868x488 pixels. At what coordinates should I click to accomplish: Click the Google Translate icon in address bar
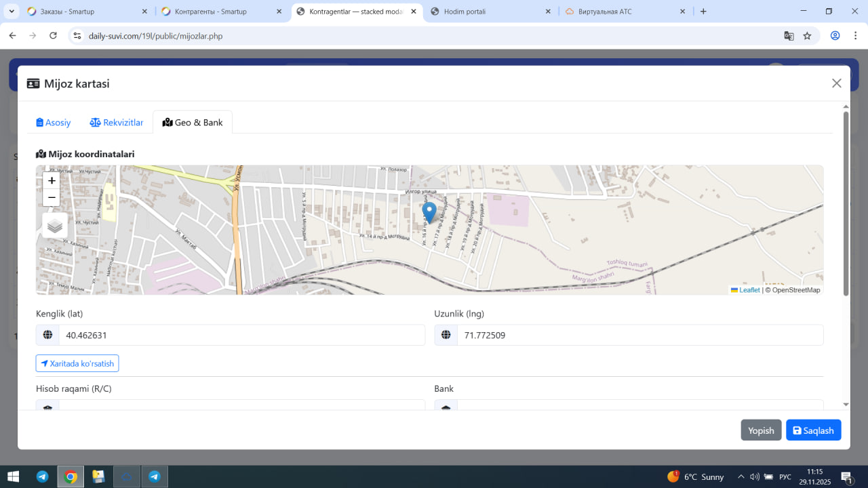(789, 36)
